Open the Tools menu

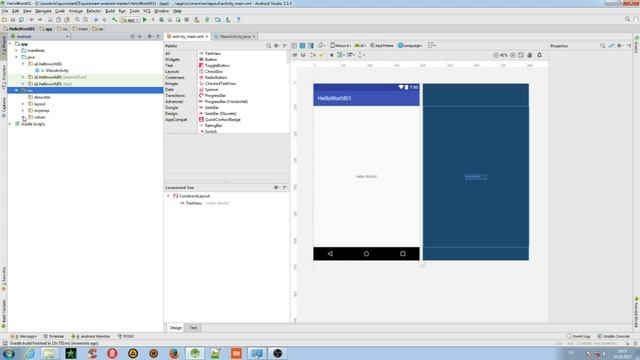coord(134,11)
